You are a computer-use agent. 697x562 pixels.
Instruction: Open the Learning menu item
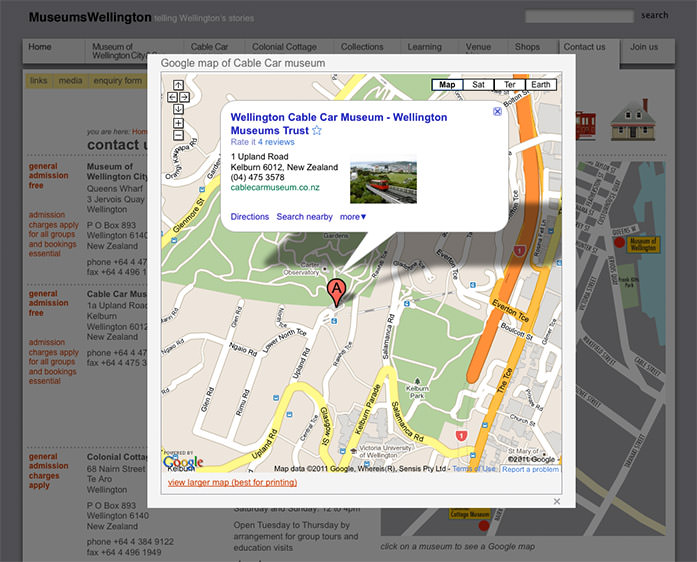click(x=425, y=47)
